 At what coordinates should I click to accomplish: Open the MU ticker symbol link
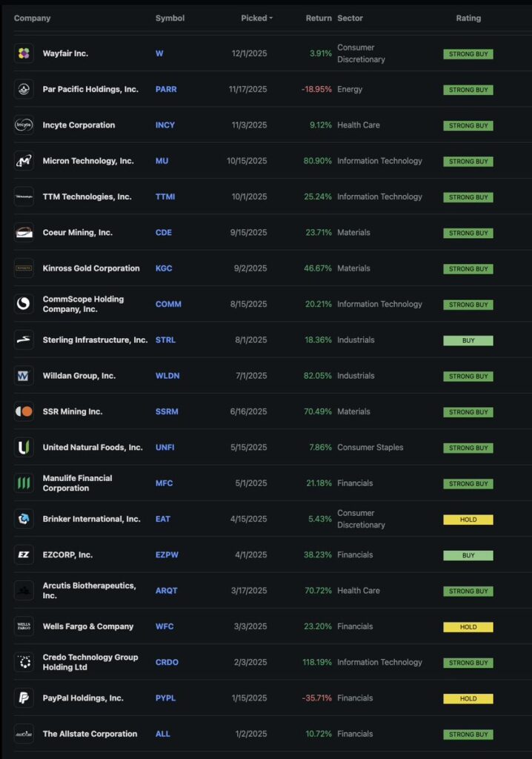162,161
